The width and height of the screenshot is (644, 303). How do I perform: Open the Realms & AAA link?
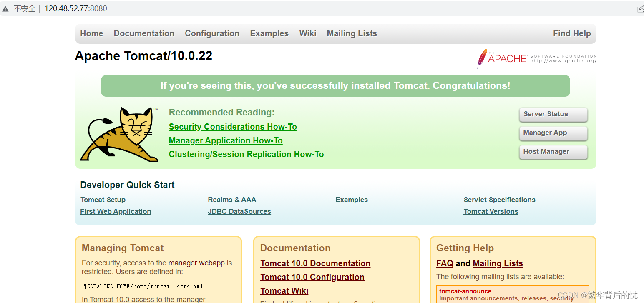pos(232,200)
